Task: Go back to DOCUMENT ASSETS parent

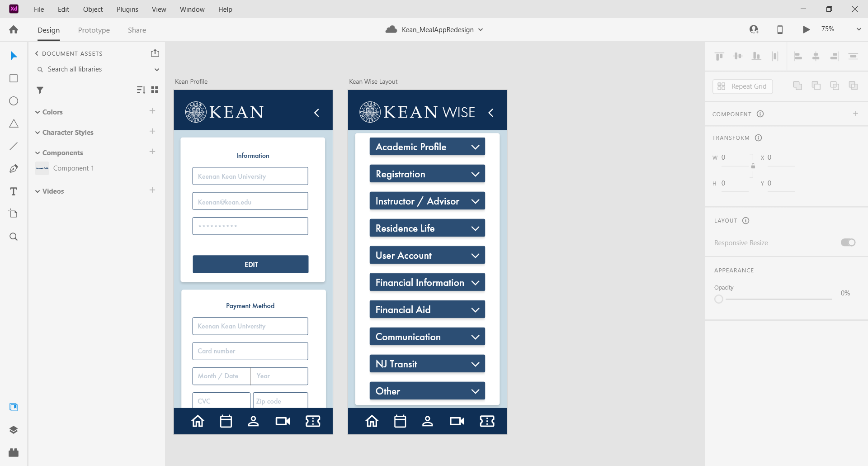Action: point(37,53)
